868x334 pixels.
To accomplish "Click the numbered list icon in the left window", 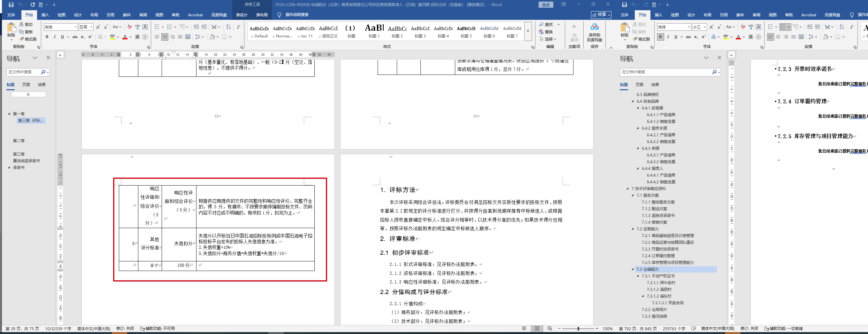I will point(170,27).
